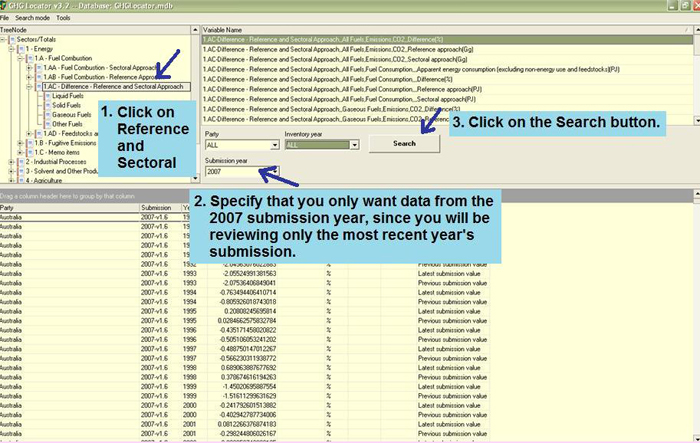700x443 pixels.
Task: Click the node icon beside Other Fuels
Action: (x=47, y=123)
